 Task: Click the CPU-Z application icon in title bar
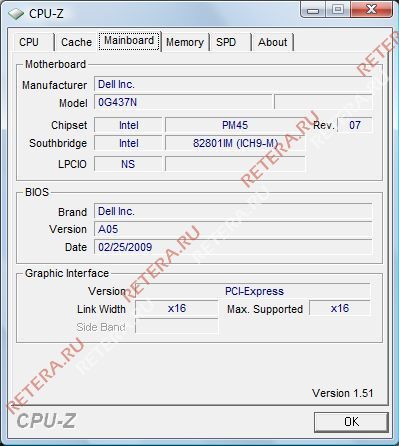coord(15,13)
